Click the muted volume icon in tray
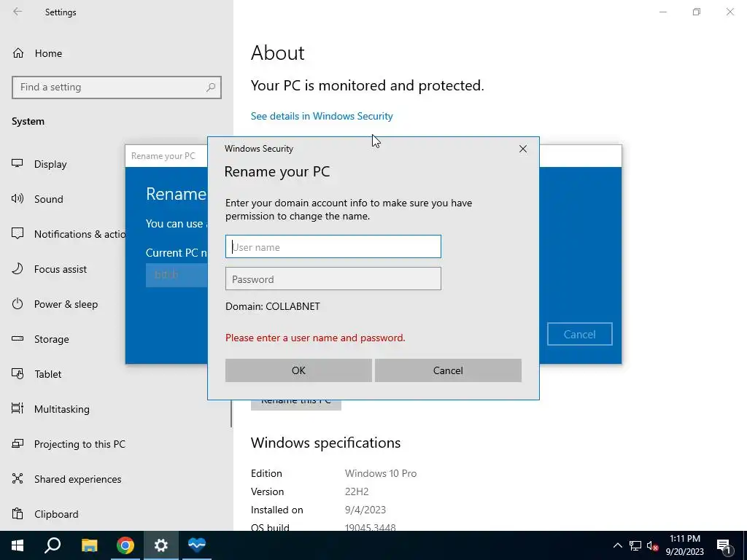The image size is (747, 560). point(652,545)
